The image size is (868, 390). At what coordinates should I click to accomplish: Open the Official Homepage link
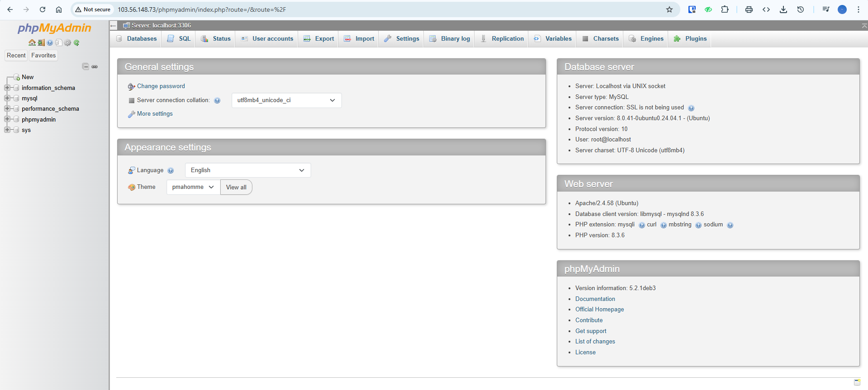(x=599, y=310)
